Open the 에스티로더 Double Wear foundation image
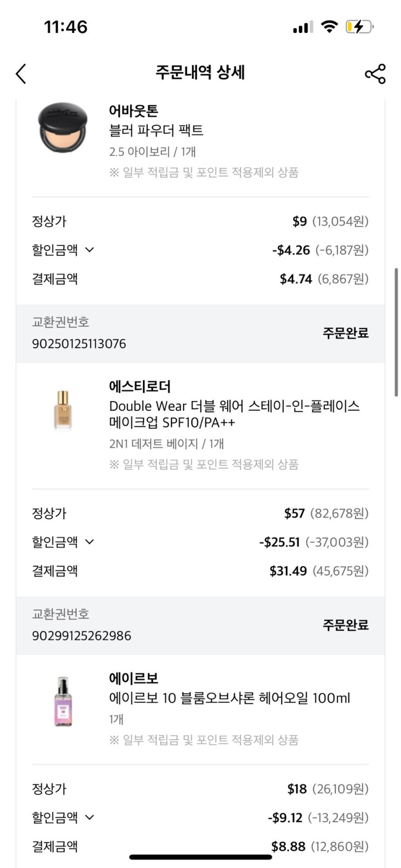This screenshot has height=868, width=401. click(63, 410)
